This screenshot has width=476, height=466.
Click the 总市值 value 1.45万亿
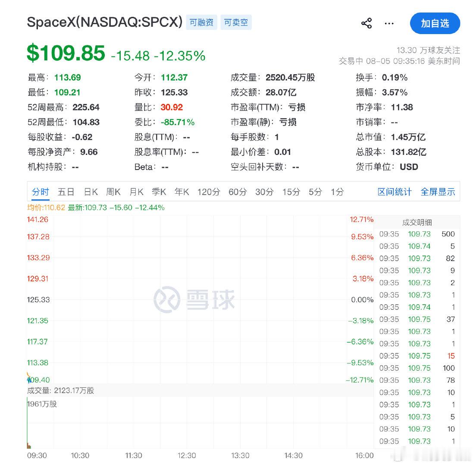[408, 137]
